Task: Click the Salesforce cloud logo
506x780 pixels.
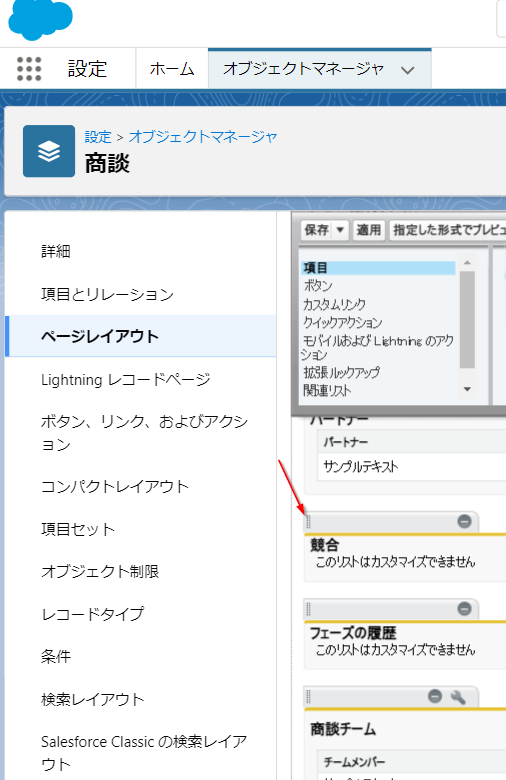Action: click(x=41, y=19)
